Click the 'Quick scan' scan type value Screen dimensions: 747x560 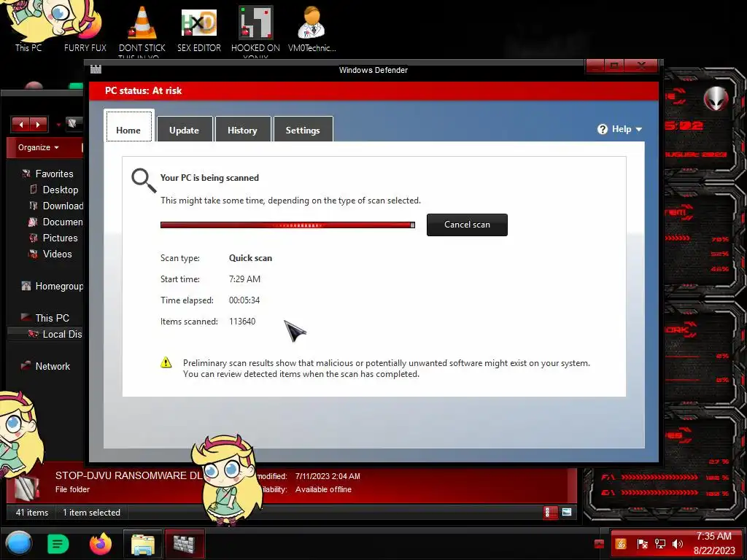click(251, 258)
